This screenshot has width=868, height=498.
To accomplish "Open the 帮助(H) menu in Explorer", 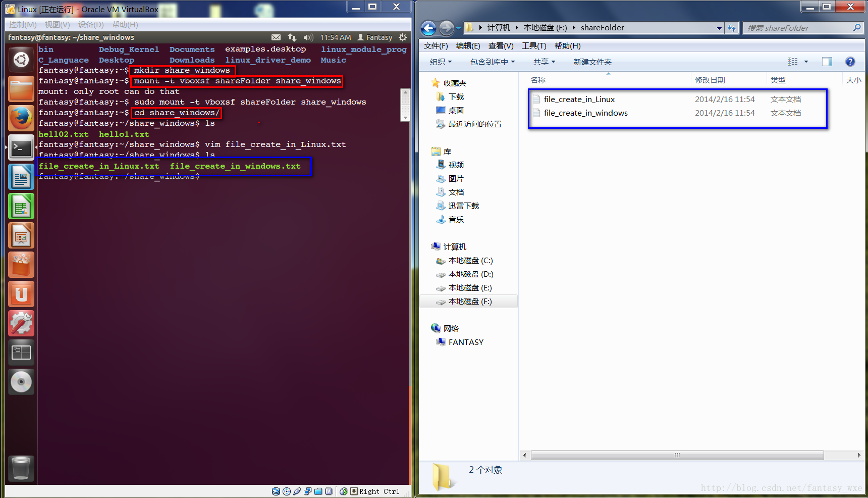I will tap(568, 46).
